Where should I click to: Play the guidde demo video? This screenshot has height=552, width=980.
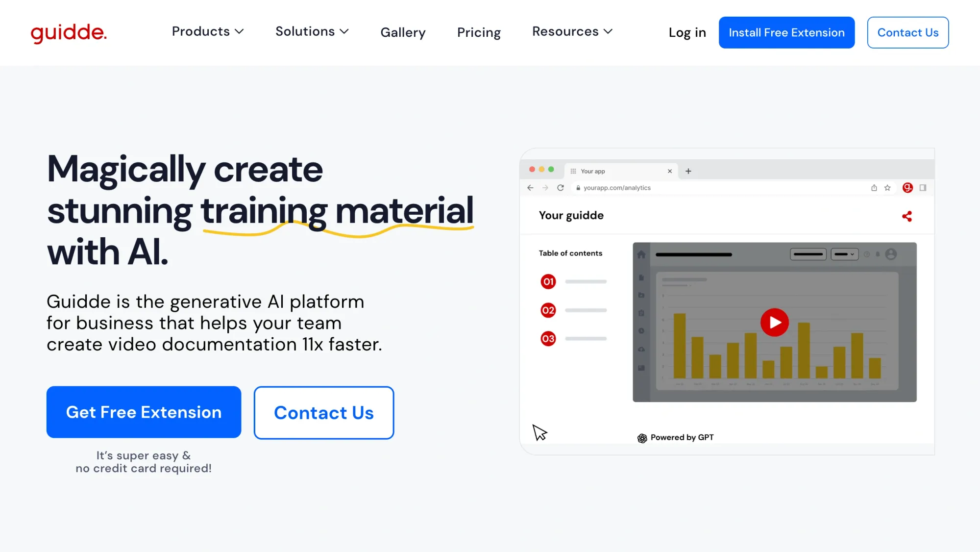(x=774, y=322)
